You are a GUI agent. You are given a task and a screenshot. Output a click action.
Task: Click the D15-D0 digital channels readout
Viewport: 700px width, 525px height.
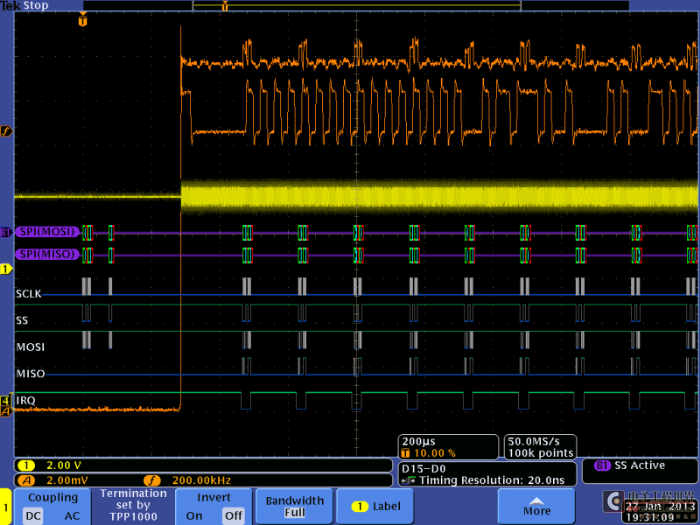pos(423,469)
